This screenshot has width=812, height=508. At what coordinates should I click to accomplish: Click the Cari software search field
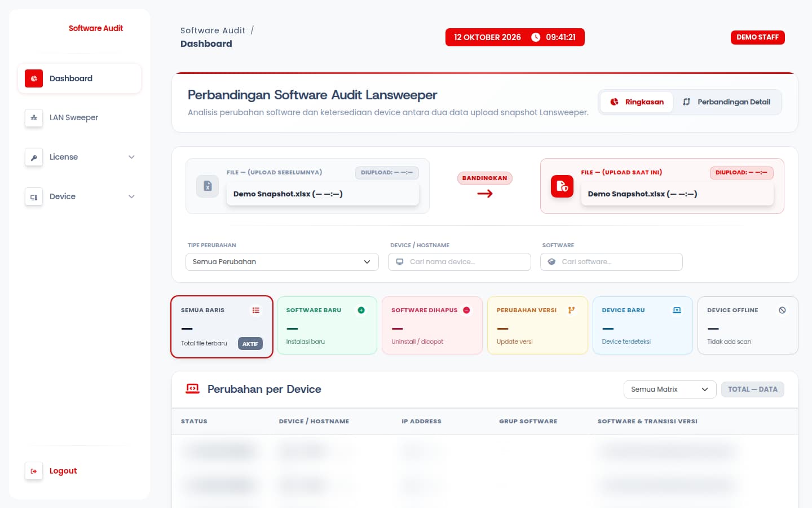coord(611,262)
